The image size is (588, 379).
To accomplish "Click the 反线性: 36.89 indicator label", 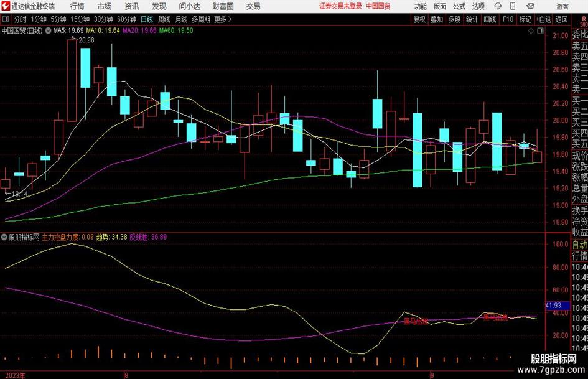I will point(148,237).
